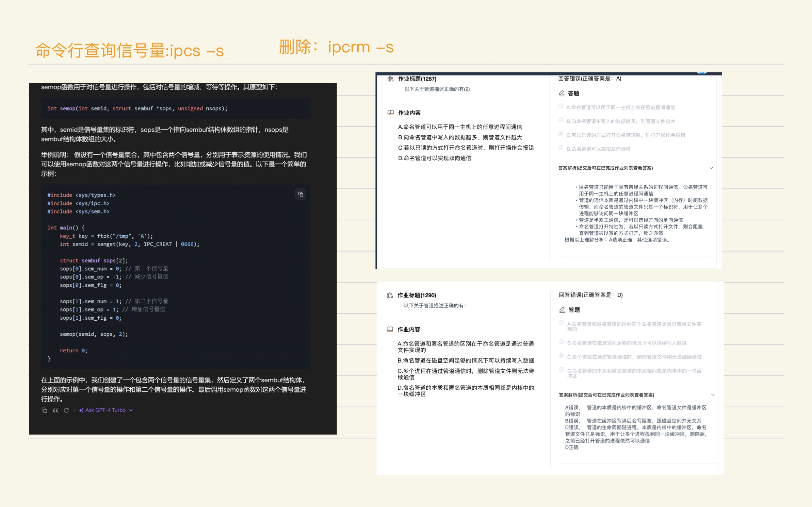Click the Ask GPT-4 Turbo link
812x507 pixels.
[105, 410]
